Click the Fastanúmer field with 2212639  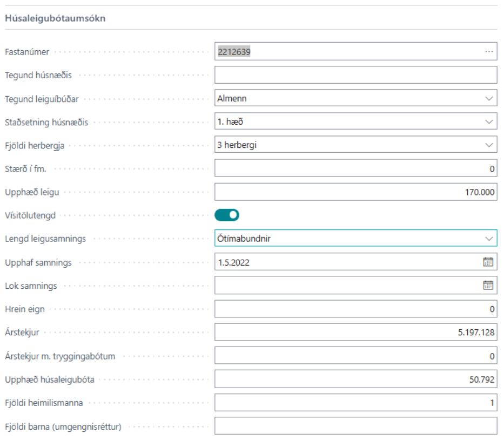[346, 52]
